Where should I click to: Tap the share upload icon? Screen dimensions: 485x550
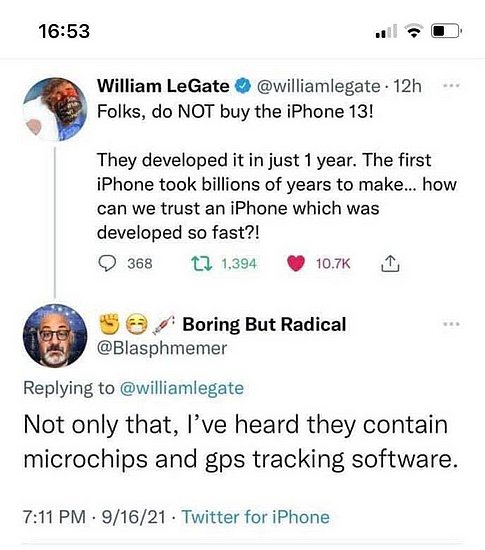[x=390, y=263]
